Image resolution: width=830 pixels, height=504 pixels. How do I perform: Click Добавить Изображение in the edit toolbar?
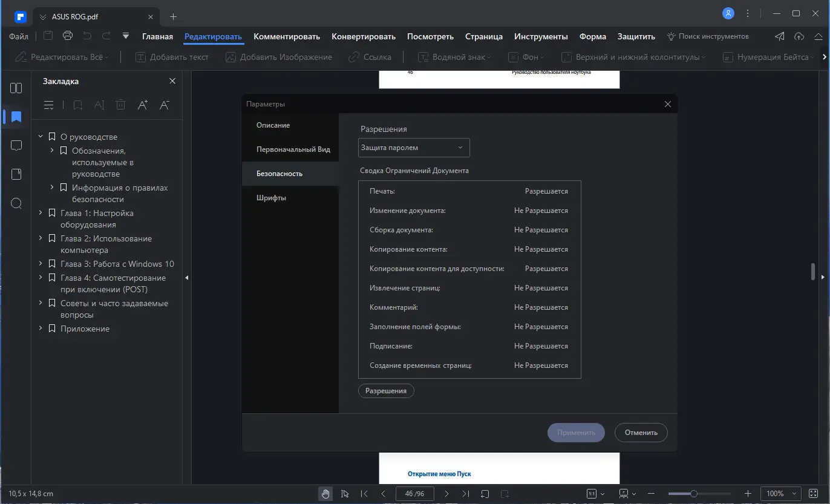click(278, 57)
